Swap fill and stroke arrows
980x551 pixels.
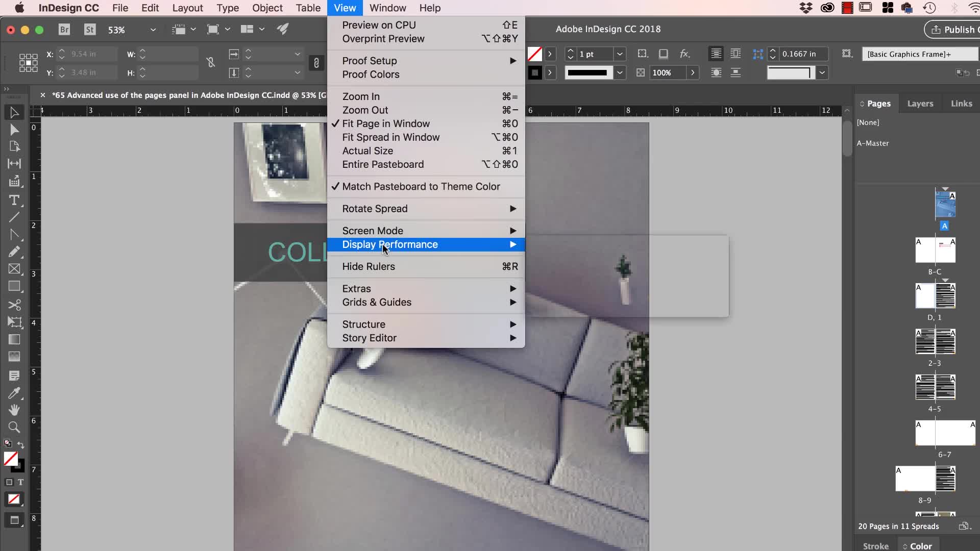[x=21, y=445]
